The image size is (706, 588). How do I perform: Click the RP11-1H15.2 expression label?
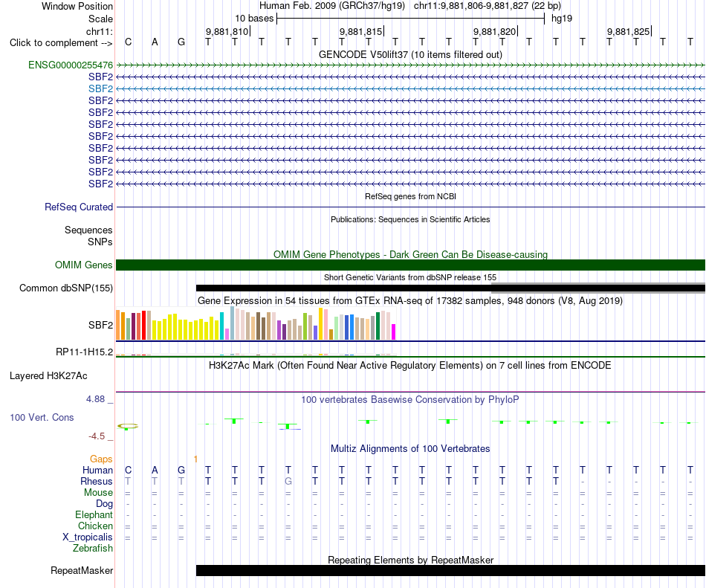click(85, 352)
